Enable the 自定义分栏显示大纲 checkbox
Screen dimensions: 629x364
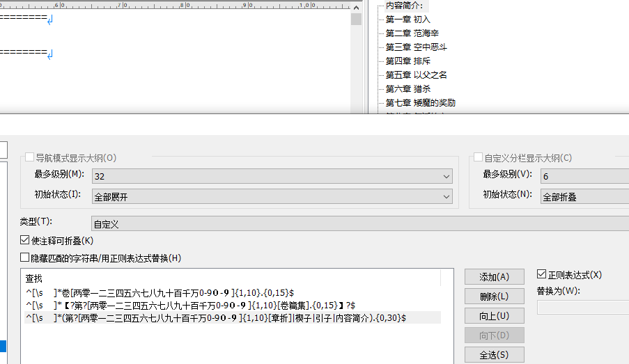[x=479, y=158]
